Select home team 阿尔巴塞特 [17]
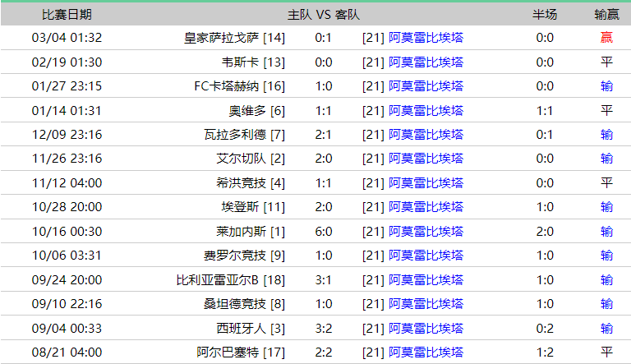This screenshot has width=631, height=364. 241,352
